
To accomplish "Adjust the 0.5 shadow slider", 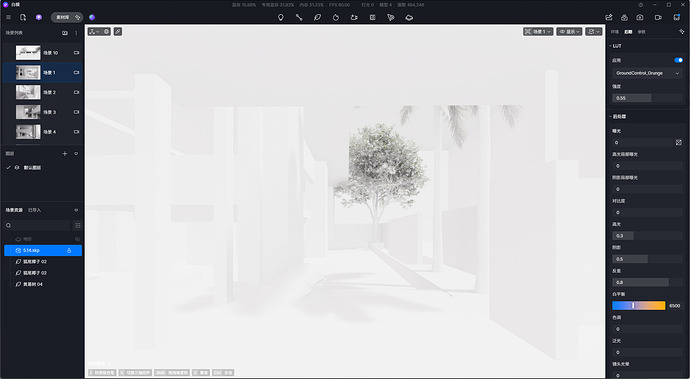I will pos(647,259).
